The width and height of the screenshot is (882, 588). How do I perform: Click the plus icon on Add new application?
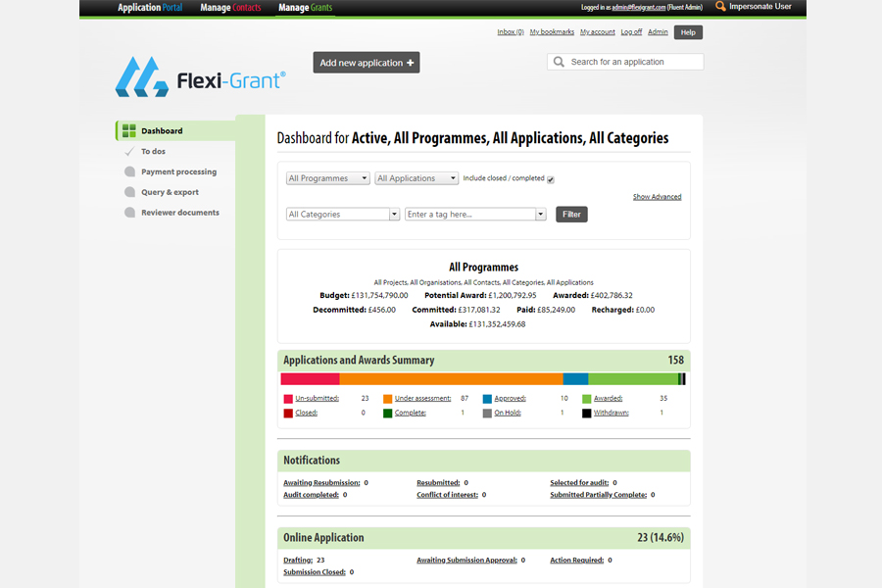(x=410, y=63)
